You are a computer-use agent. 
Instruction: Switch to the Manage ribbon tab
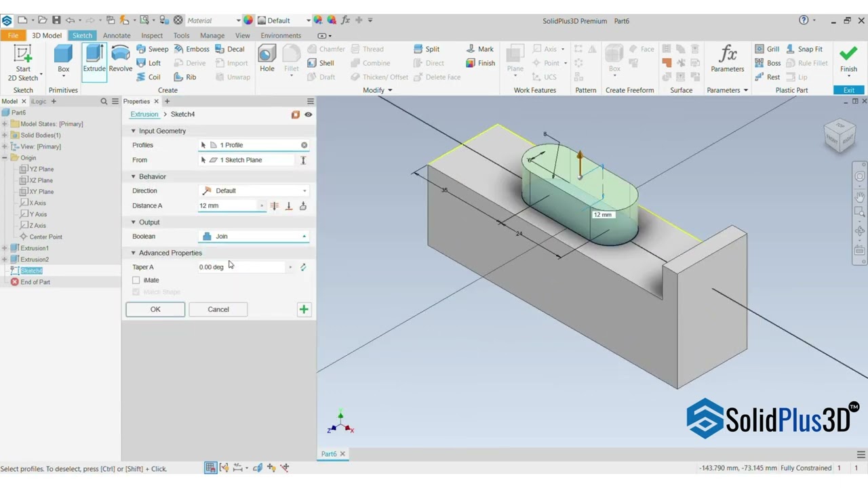pyautogui.click(x=212, y=35)
